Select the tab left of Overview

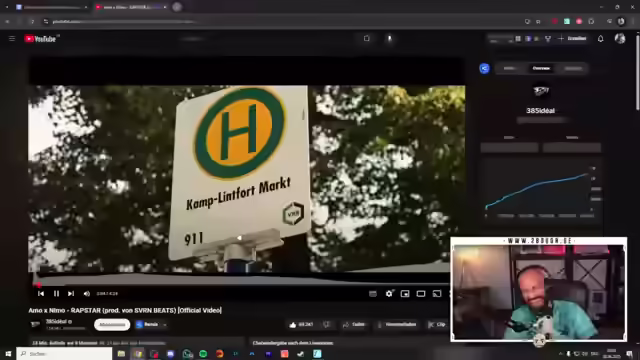coord(509,68)
